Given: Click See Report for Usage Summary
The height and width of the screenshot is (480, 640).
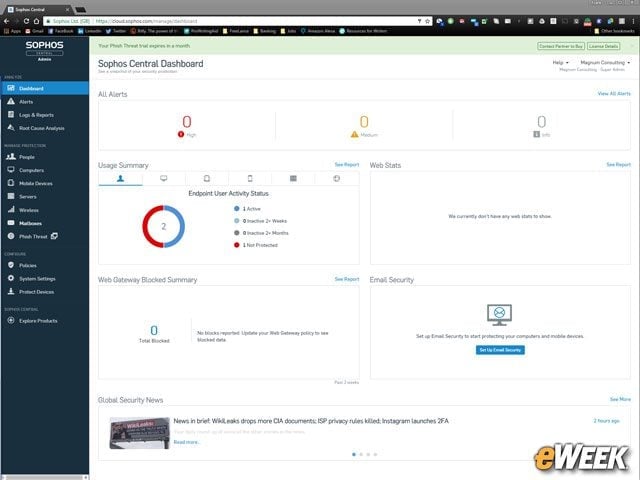Looking at the screenshot, I should click(x=347, y=164).
